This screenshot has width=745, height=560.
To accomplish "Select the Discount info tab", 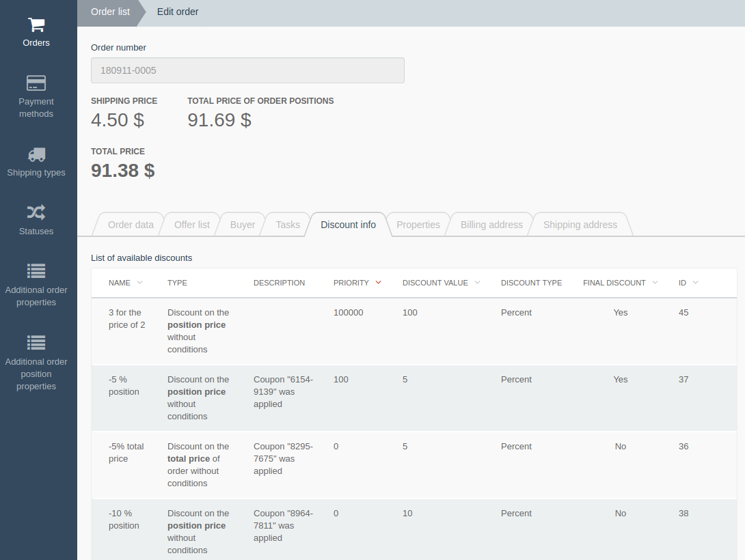I will (x=348, y=225).
